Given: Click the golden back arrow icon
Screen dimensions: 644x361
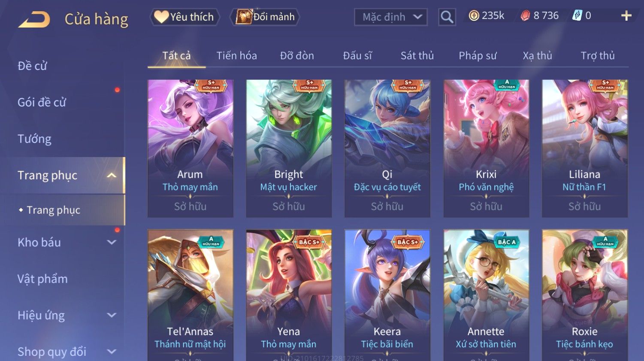Looking at the screenshot, I should (x=34, y=19).
